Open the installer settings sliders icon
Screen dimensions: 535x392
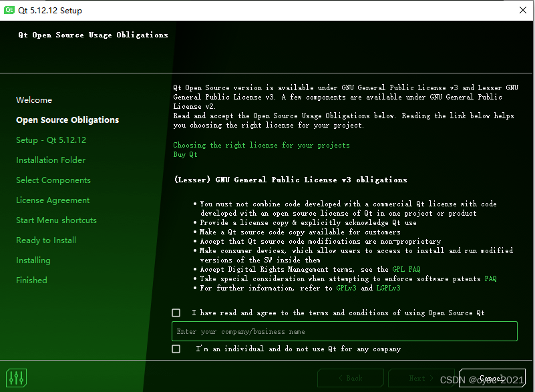[x=16, y=378]
